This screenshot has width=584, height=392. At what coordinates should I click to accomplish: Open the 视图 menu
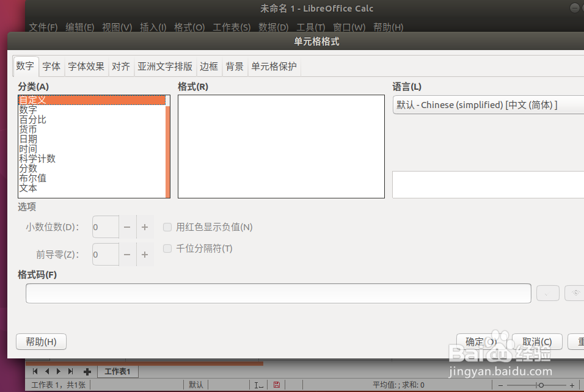117,27
